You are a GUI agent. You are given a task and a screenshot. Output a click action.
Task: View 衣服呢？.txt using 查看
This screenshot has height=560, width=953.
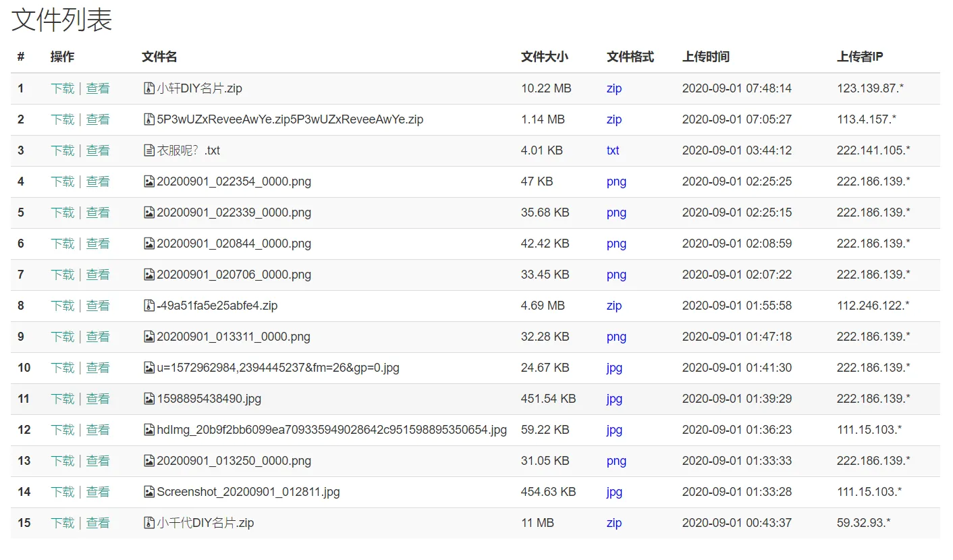click(x=98, y=150)
